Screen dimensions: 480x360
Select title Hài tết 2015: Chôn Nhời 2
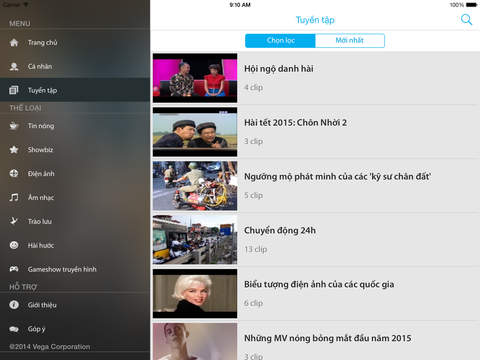(x=295, y=123)
